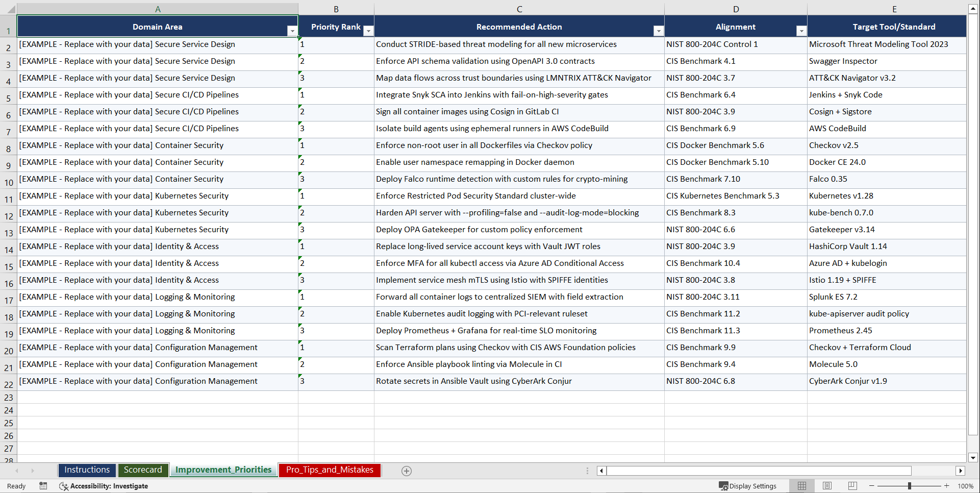The height and width of the screenshot is (493, 980).
Task: Open the Alignment column filter dropdown
Action: [x=802, y=31]
